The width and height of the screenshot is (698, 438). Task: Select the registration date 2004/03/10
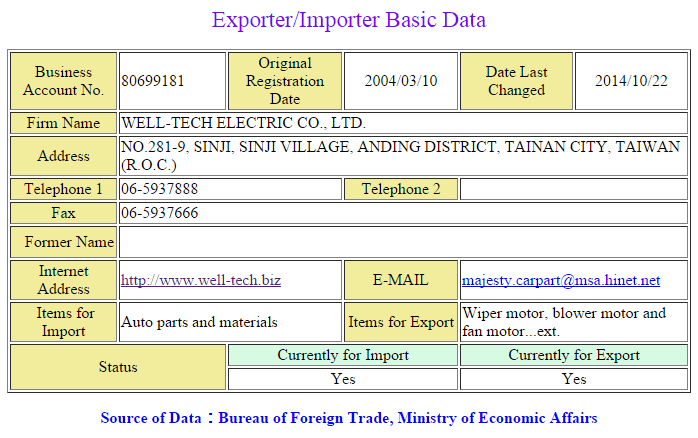401,81
